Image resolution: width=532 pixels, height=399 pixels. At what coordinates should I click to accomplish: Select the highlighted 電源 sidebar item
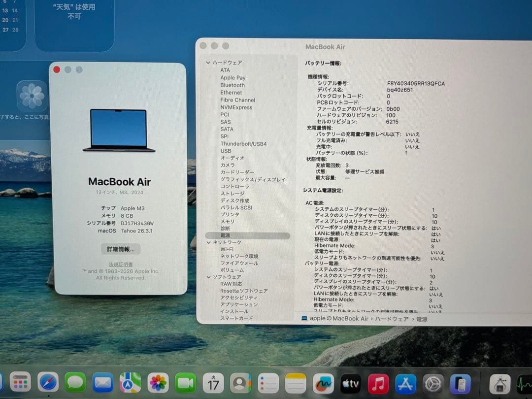(x=248, y=235)
